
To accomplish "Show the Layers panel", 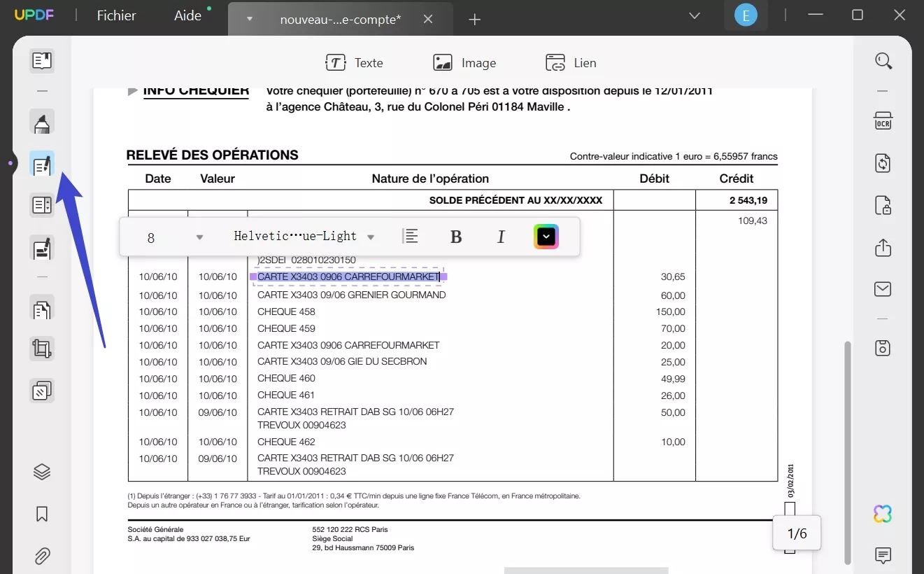I will point(42,472).
